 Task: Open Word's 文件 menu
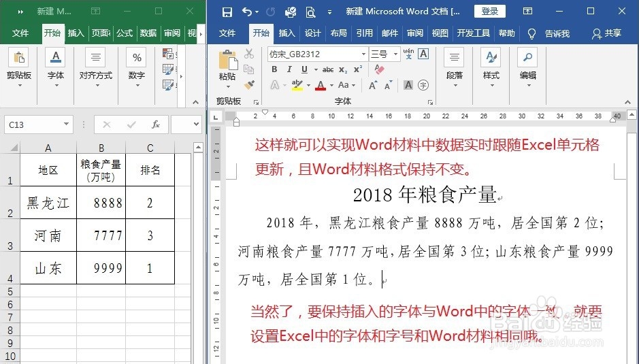[x=227, y=33]
